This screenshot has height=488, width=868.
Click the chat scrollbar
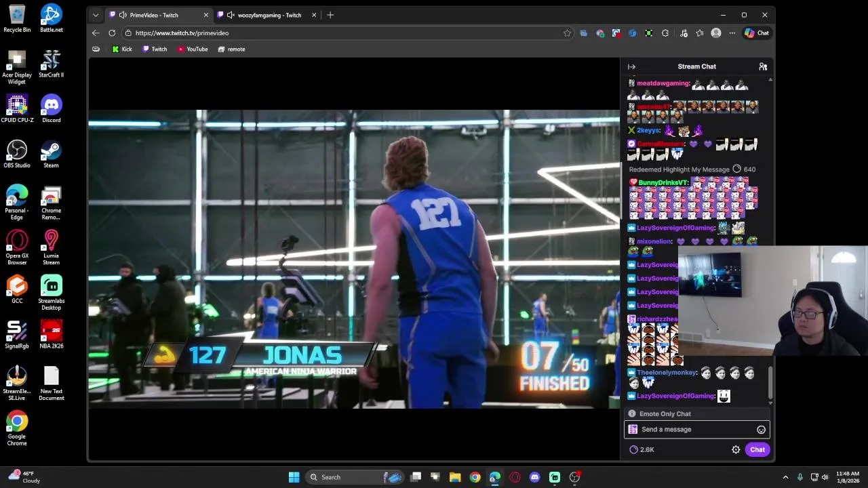[770, 383]
